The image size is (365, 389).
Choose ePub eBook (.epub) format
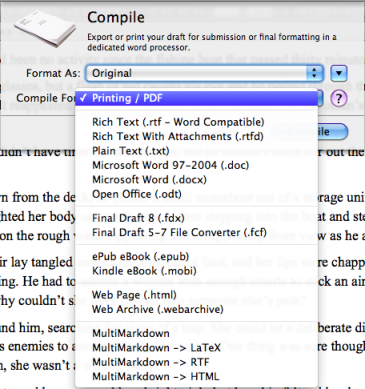[x=197, y=256]
